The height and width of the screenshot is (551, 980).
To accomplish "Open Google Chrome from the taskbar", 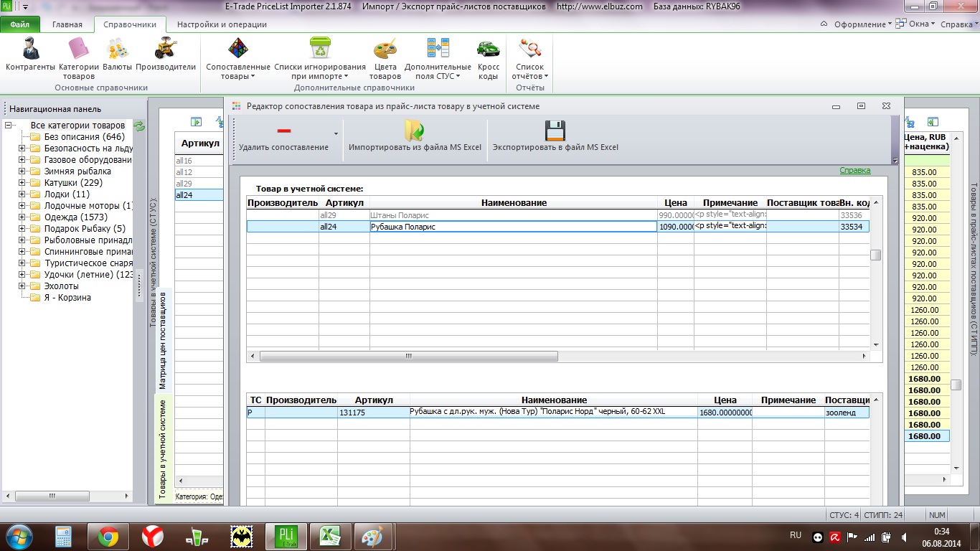I will tap(108, 537).
